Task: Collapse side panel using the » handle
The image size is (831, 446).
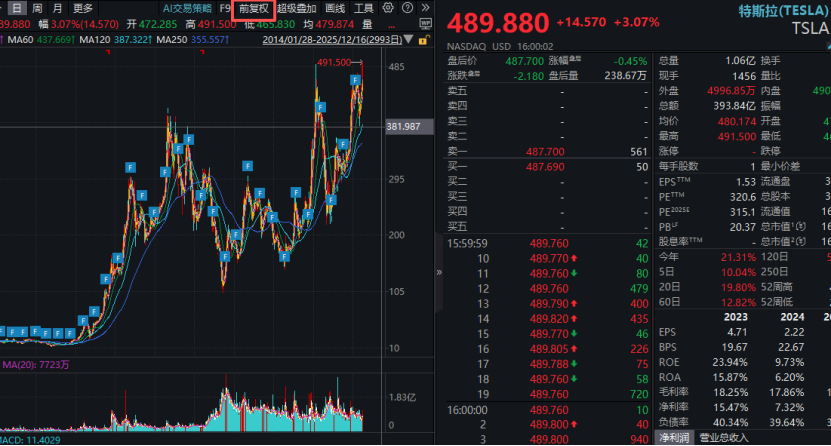Action: [x=439, y=272]
